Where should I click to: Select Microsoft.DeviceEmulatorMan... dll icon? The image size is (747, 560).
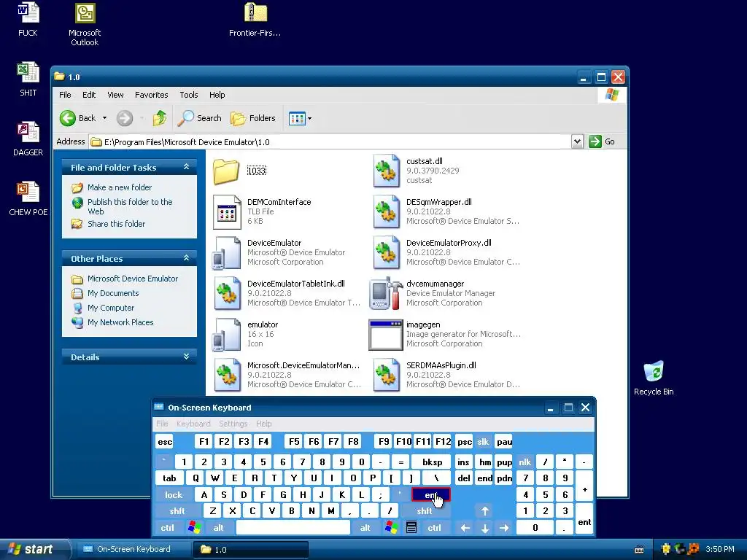[228, 376]
